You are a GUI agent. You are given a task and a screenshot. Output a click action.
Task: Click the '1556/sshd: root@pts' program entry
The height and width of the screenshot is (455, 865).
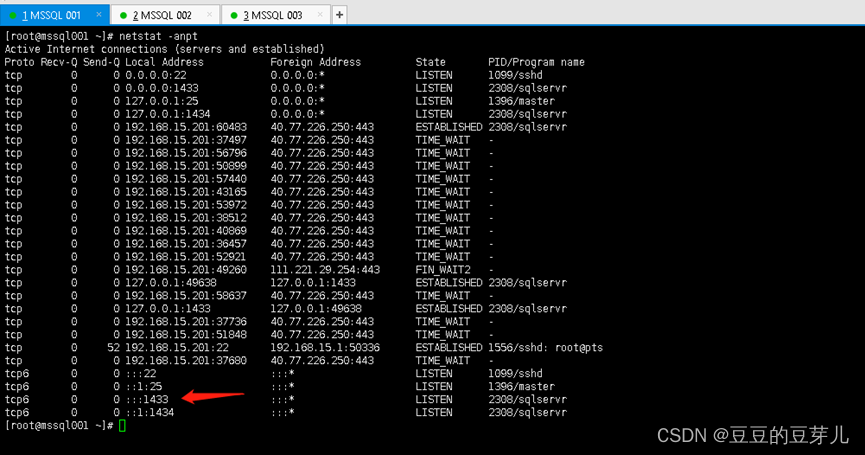pos(546,347)
